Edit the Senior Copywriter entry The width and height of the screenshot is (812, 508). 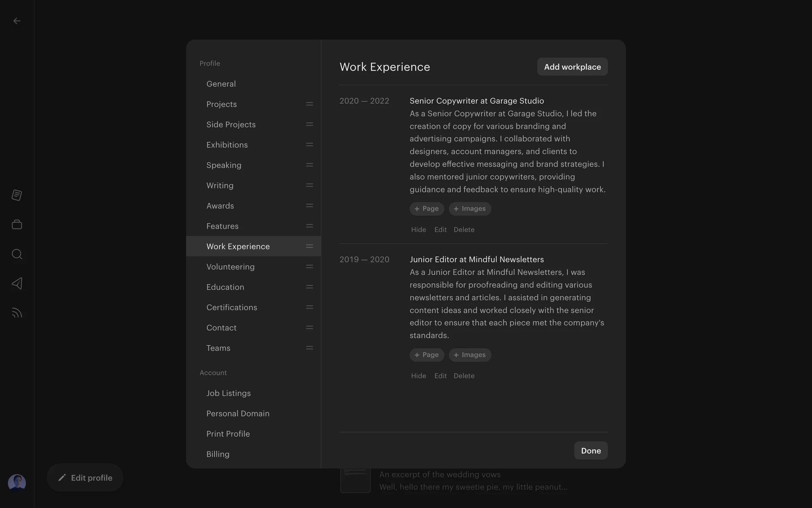[440, 229]
